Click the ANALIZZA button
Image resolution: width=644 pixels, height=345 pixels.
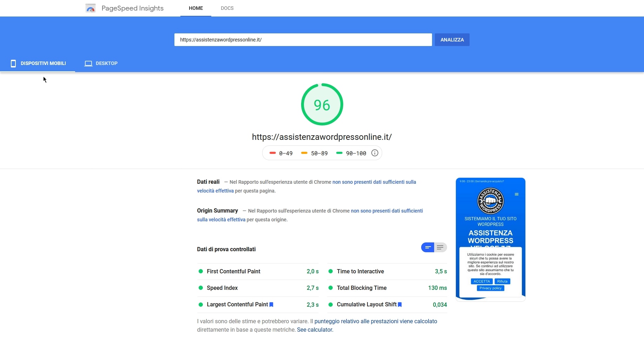coord(452,40)
